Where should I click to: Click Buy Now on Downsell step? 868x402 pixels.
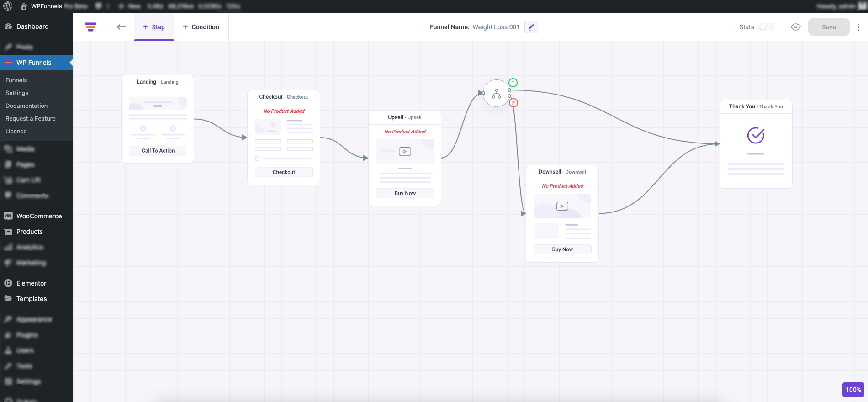point(562,249)
